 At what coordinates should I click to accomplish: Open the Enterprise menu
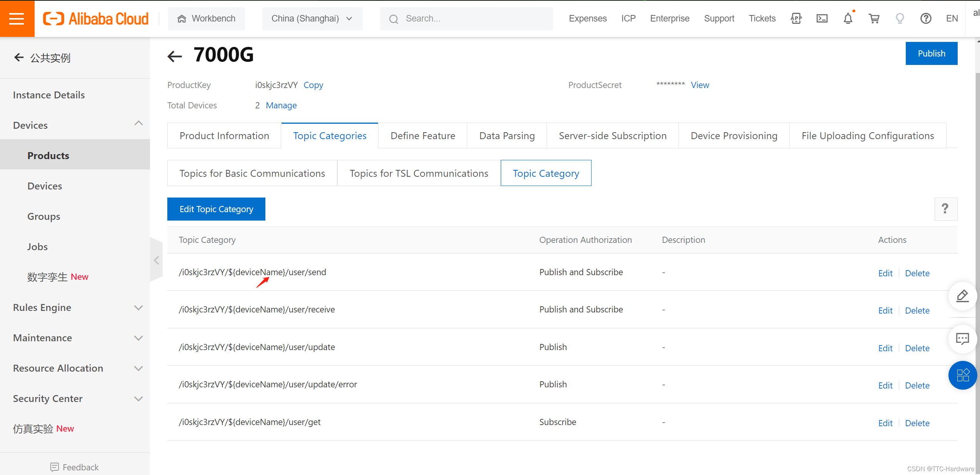point(670,18)
